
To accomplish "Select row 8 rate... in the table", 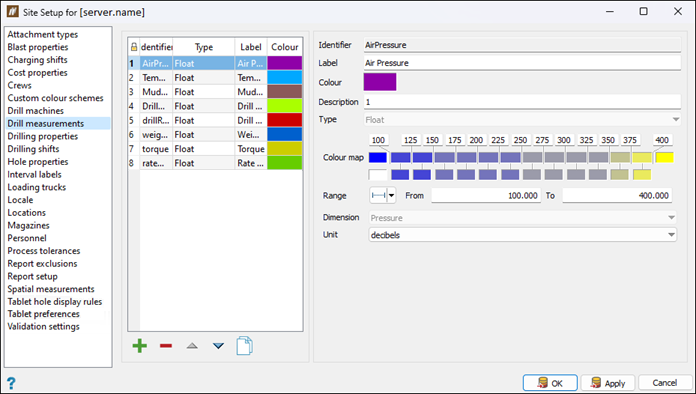I will pos(215,163).
